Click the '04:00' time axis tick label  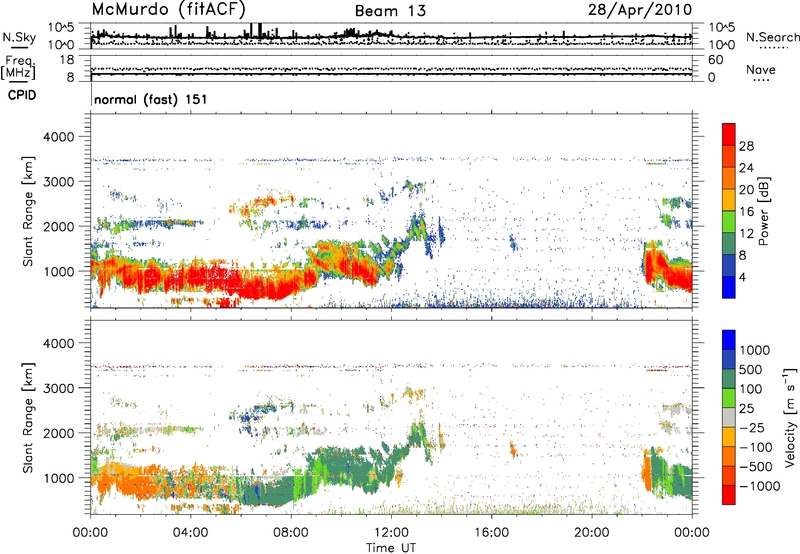click(190, 533)
